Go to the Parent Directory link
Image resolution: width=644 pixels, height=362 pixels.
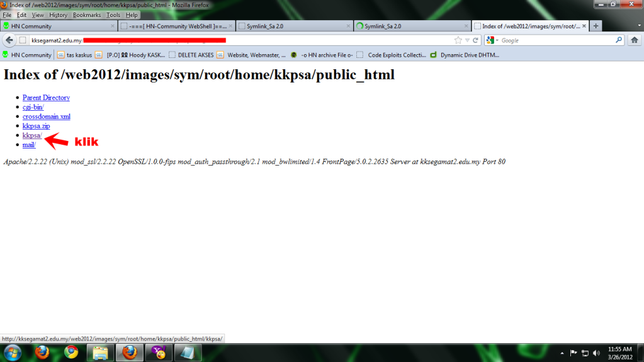pyautogui.click(x=46, y=98)
